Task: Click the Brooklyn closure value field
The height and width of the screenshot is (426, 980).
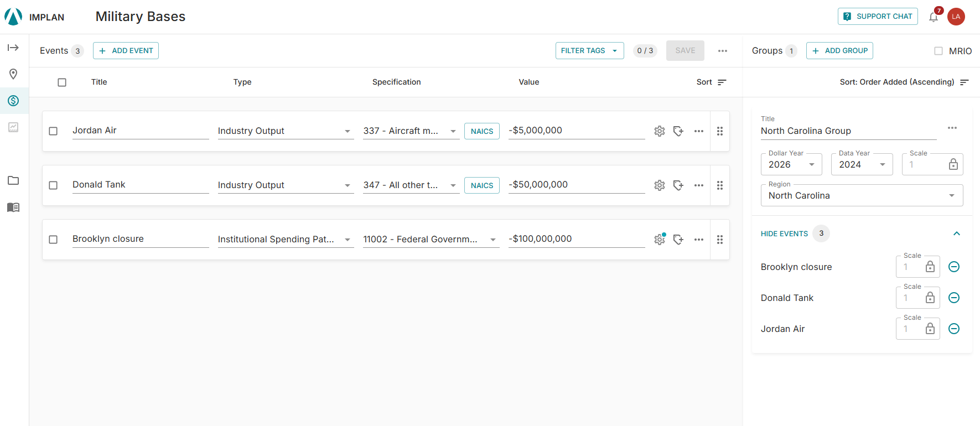Action: pyautogui.click(x=577, y=239)
